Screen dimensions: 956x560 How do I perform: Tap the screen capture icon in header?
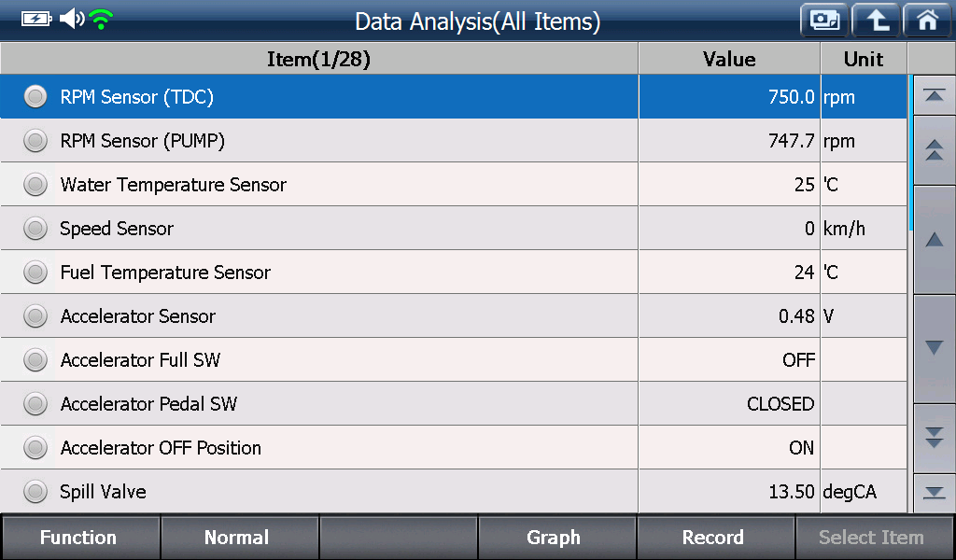[x=824, y=21]
